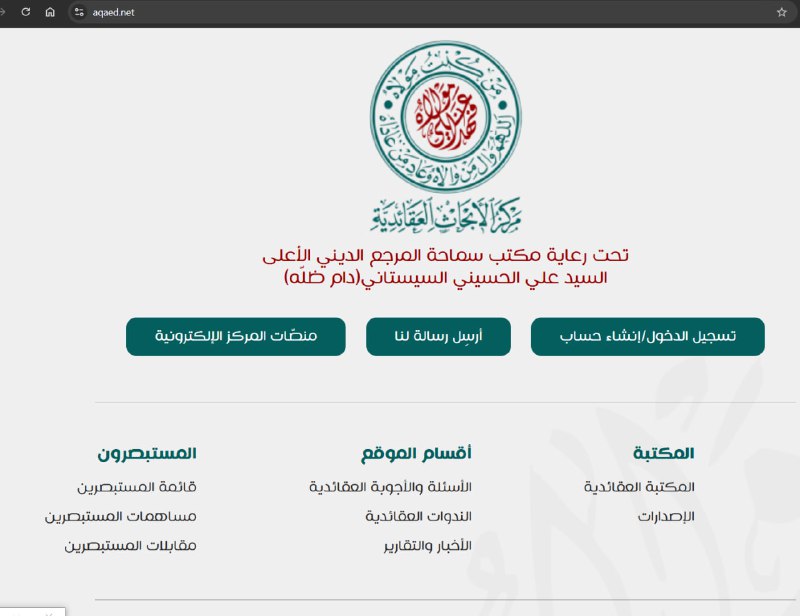The image size is (800, 616).
Task: Open the المكتبة العقائدية link
Action: point(639,487)
